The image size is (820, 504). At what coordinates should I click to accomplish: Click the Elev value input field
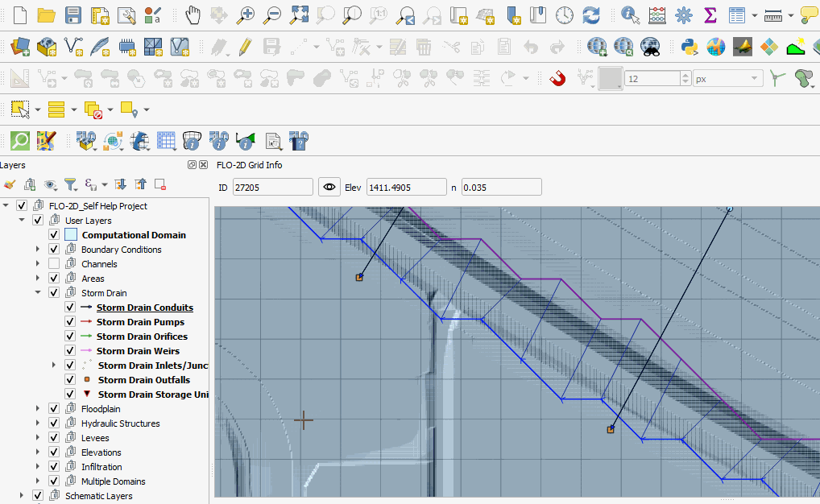click(406, 188)
